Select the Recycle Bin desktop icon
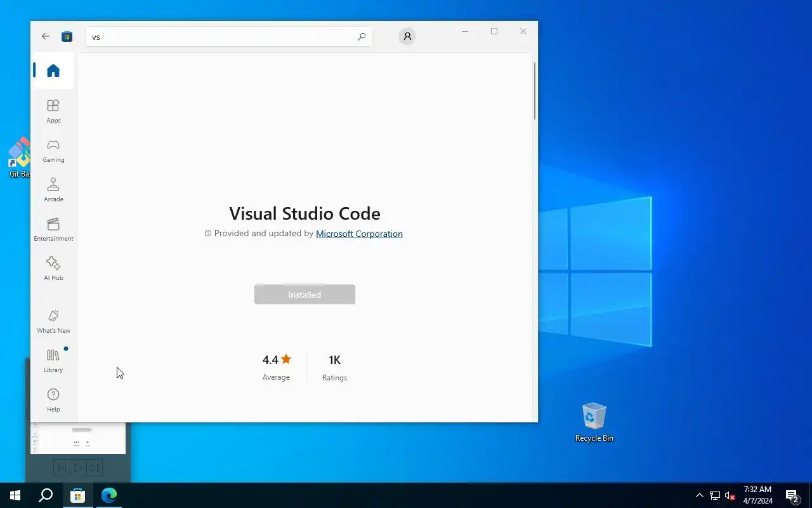This screenshot has width=812, height=508. tap(594, 422)
